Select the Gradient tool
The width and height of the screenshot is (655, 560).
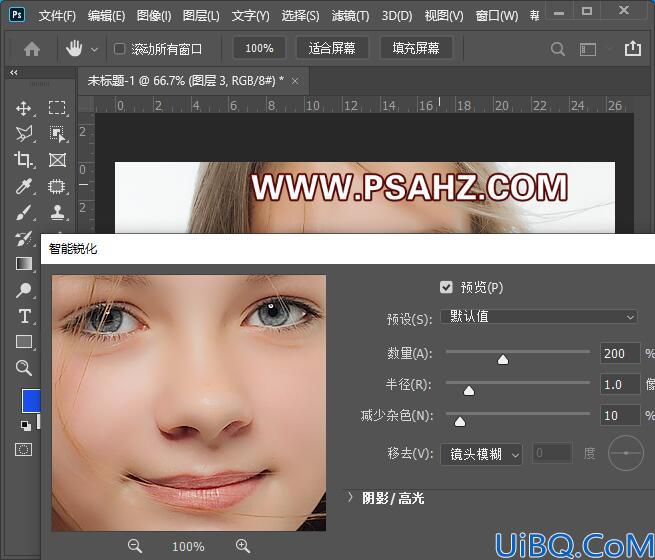(x=23, y=264)
